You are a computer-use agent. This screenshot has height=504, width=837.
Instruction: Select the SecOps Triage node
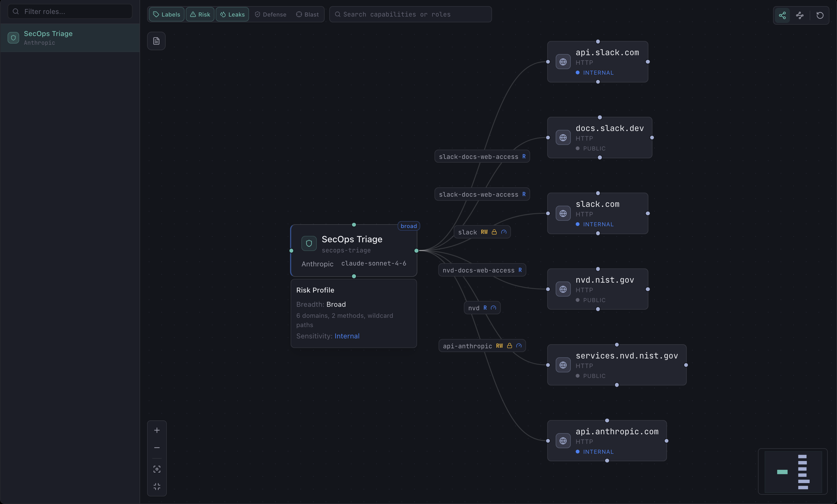pyautogui.click(x=354, y=251)
